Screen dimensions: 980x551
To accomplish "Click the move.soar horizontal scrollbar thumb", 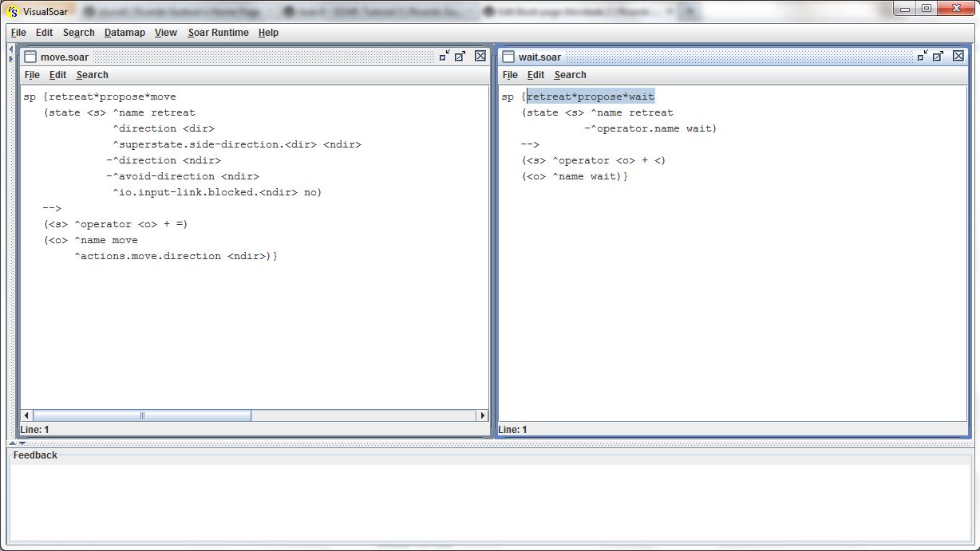I will coord(142,415).
